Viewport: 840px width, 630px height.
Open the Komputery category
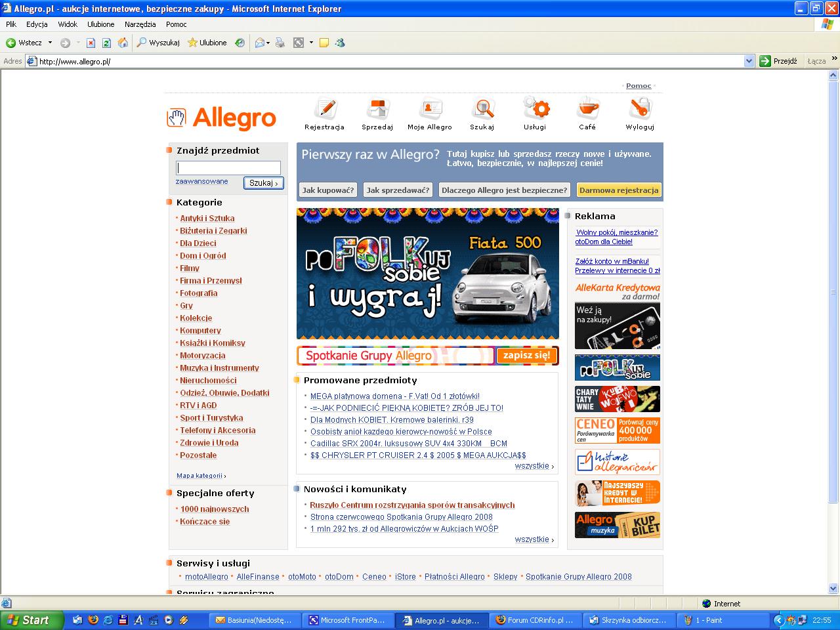coord(201,331)
